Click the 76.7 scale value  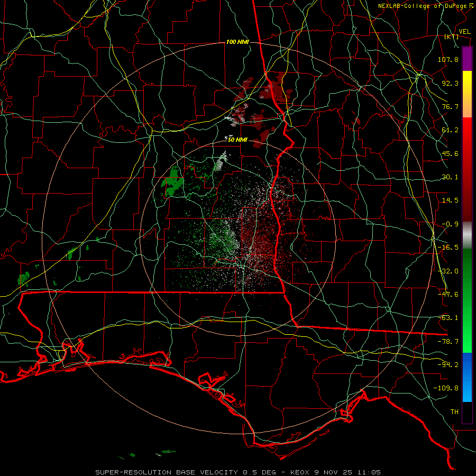(x=450, y=106)
